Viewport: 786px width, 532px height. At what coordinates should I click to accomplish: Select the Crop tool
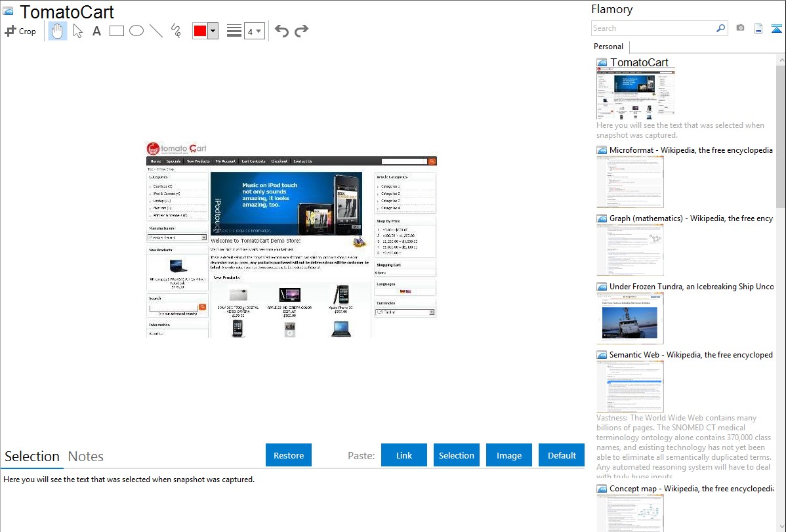pos(20,31)
